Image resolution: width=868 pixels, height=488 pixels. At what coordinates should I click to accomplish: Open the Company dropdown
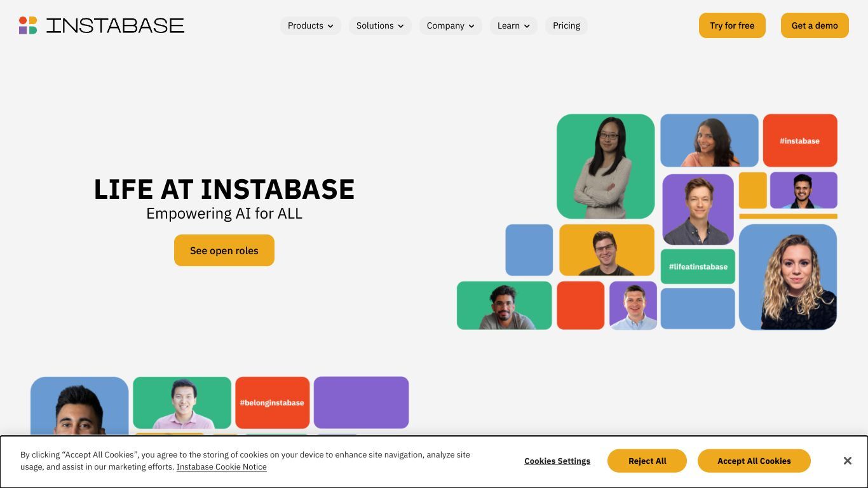pos(451,25)
